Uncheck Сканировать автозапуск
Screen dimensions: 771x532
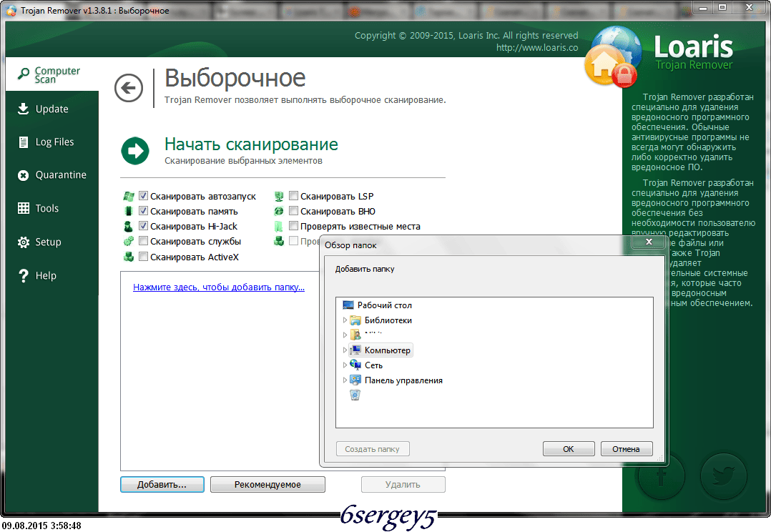point(143,196)
